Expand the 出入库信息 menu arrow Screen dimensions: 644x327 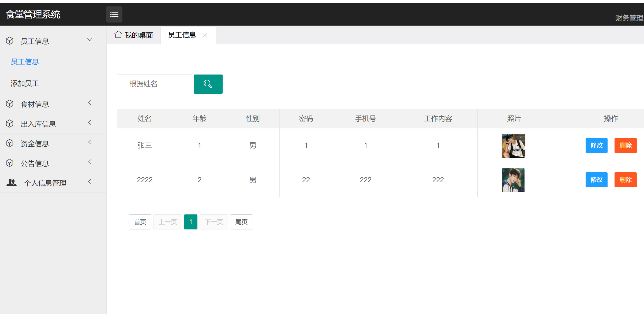[x=90, y=122]
